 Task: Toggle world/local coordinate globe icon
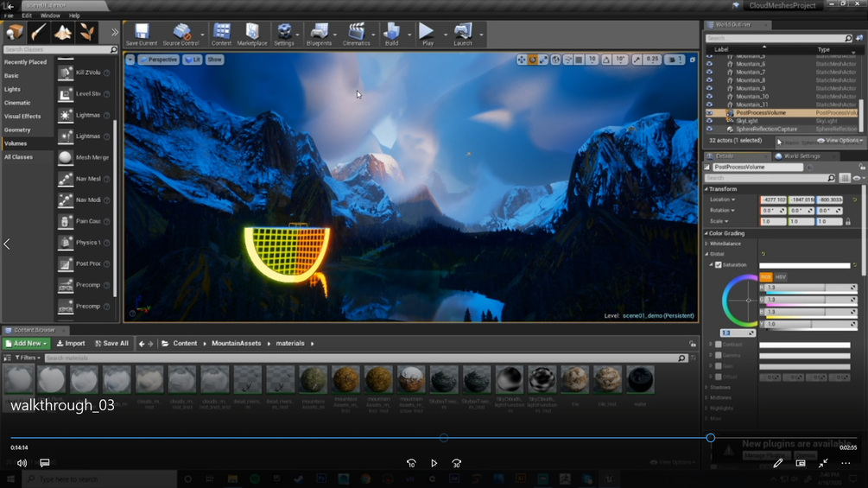point(556,60)
